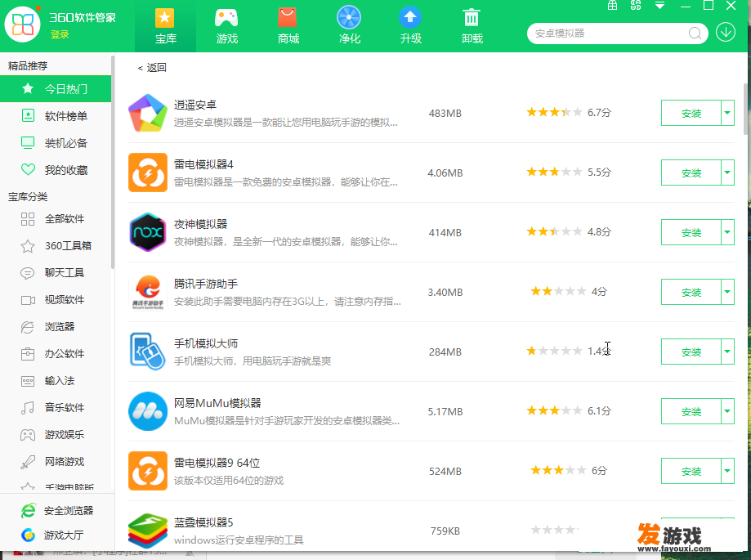Viewport: 751px width, 560px height.
Task: Click the 360软件管家 logo icon
Action: tap(23, 24)
